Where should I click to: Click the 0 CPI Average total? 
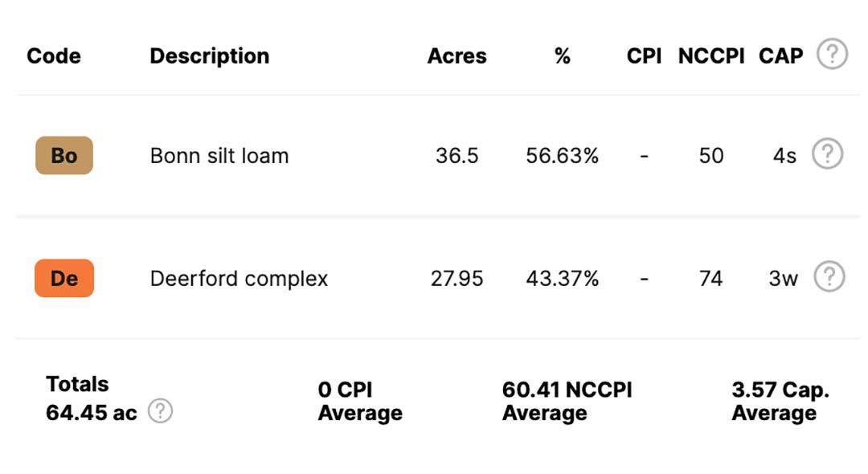tap(360, 401)
